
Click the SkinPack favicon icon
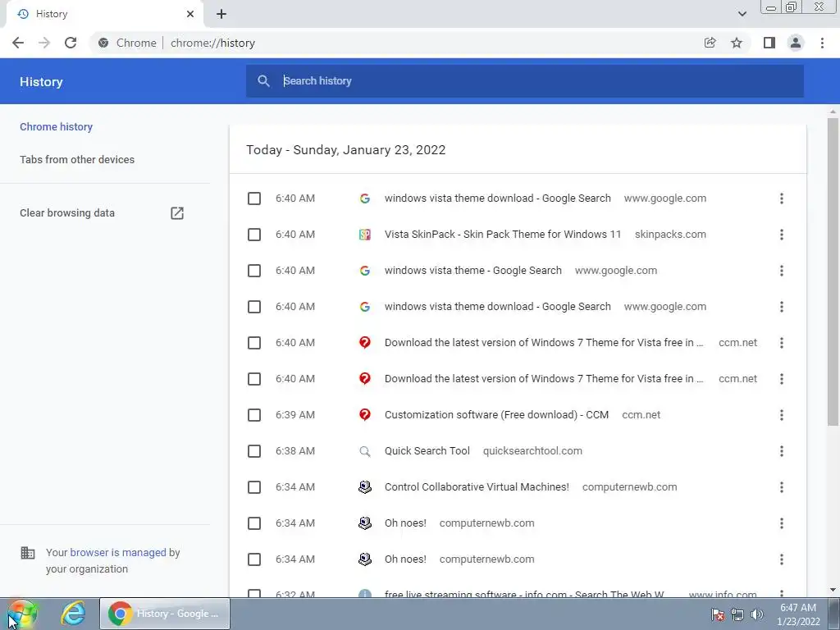coord(365,235)
